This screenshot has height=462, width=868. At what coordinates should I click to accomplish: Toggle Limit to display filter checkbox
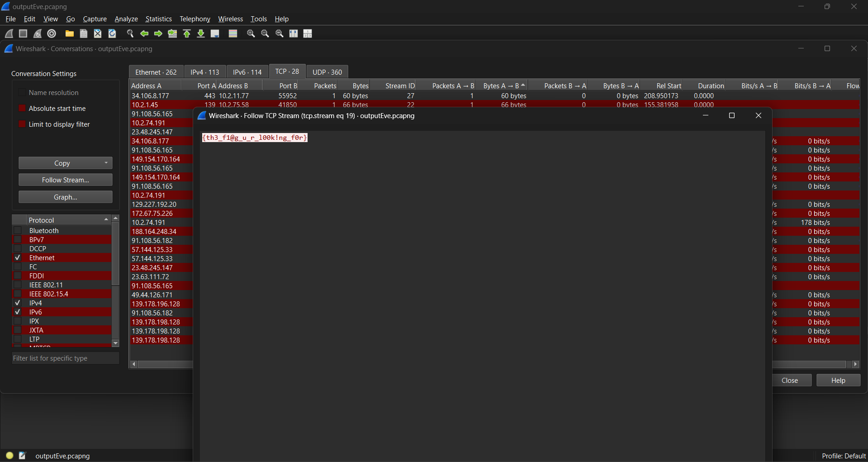click(22, 124)
